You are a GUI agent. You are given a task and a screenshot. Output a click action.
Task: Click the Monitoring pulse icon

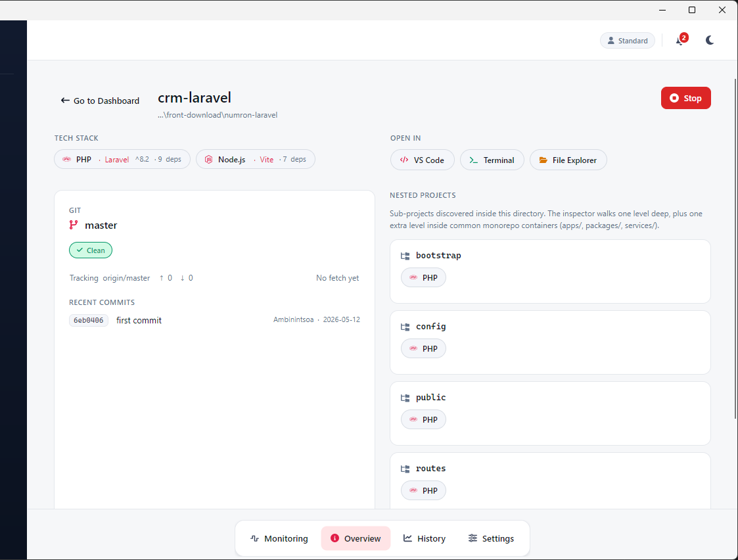(x=254, y=538)
